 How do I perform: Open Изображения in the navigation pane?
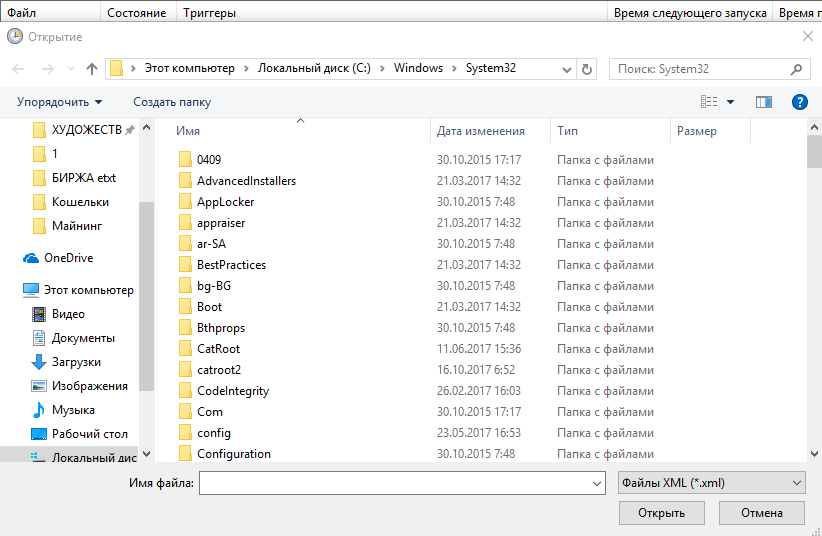click(x=89, y=386)
